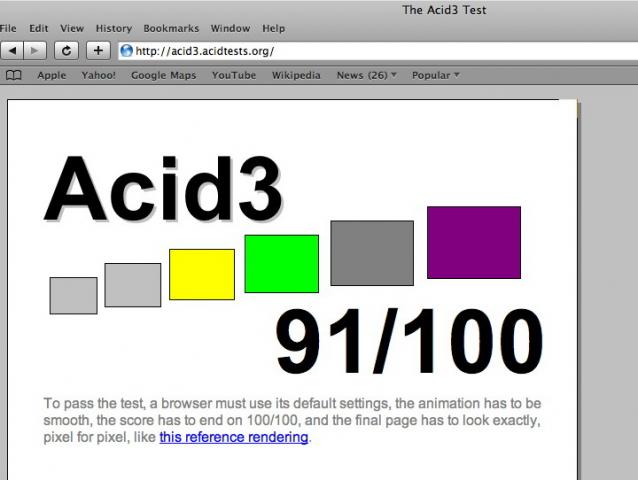Open the Google Maps bookmark
This screenshot has height=480, width=638.
click(x=164, y=75)
